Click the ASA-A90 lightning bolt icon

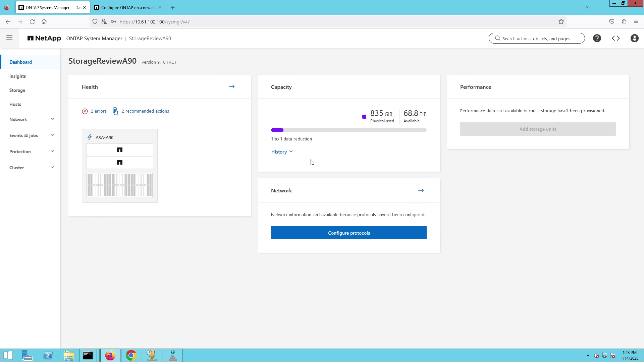coord(90,137)
